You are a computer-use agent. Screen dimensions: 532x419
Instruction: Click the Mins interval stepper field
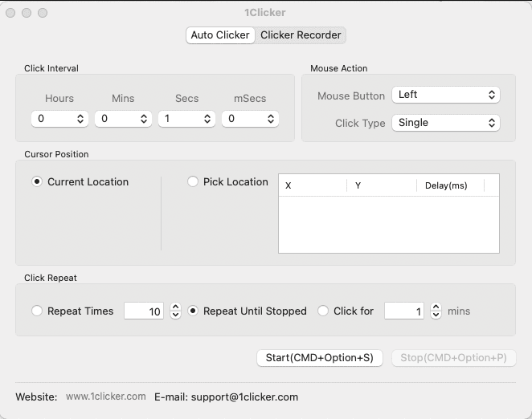tap(123, 119)
